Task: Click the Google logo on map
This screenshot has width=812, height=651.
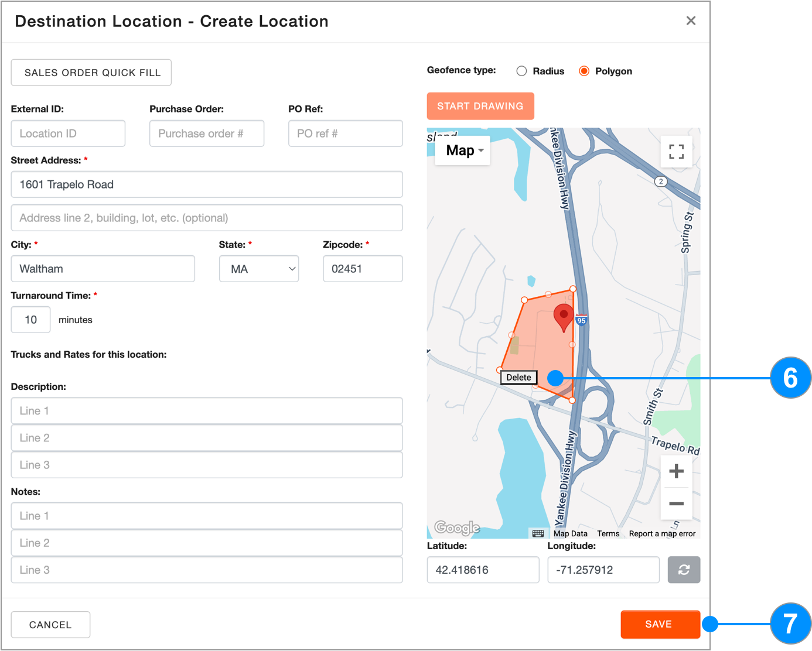Action: [457, 527]
